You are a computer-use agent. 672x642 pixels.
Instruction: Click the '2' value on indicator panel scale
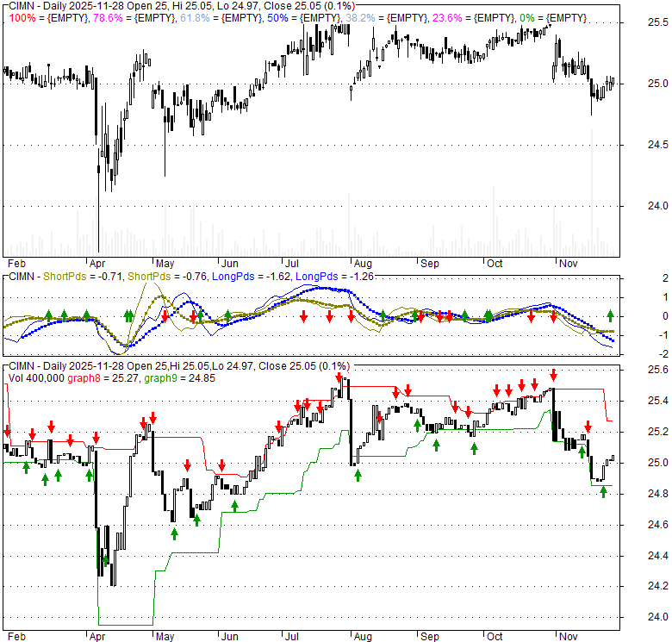tap(665, 278)
